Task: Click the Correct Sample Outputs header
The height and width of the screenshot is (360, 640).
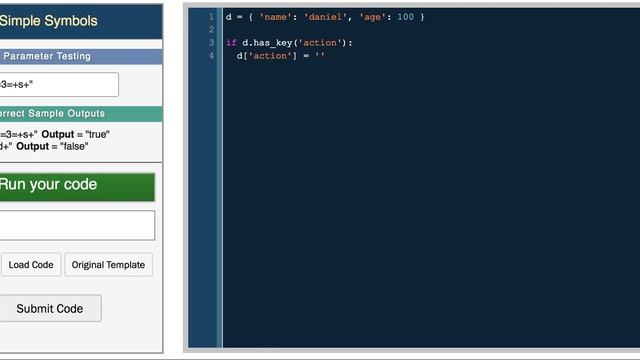Action: click(x=81, y=113)
